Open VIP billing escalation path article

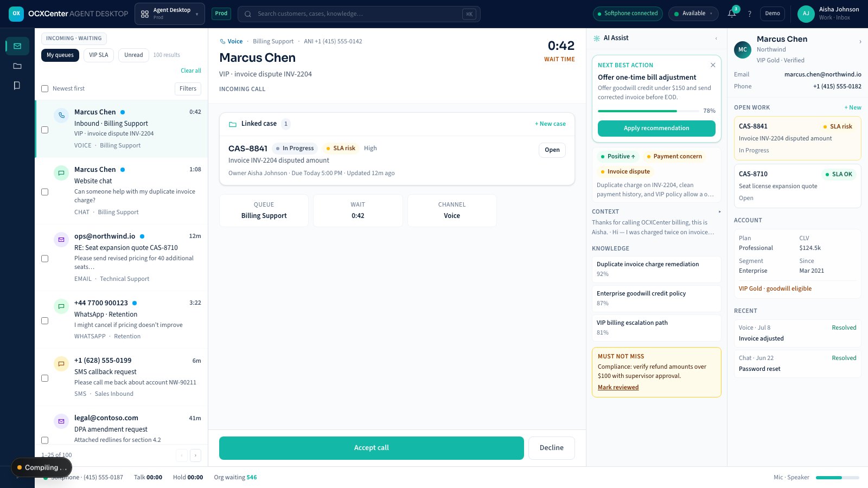pos(656,328)
